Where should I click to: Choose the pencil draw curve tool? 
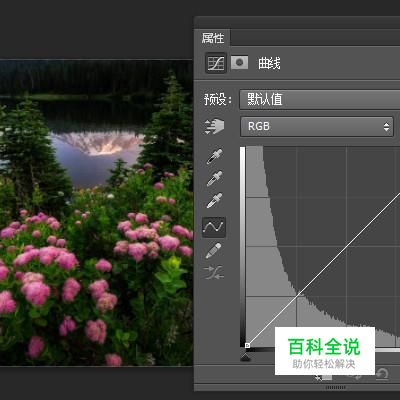pyautogui.click(x=213, y=251)
